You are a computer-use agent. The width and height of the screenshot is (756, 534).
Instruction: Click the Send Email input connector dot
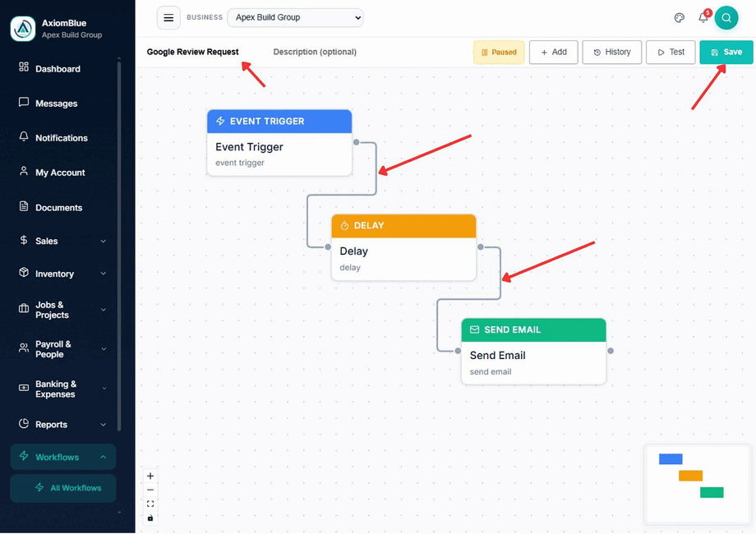(x=458, y=351)
